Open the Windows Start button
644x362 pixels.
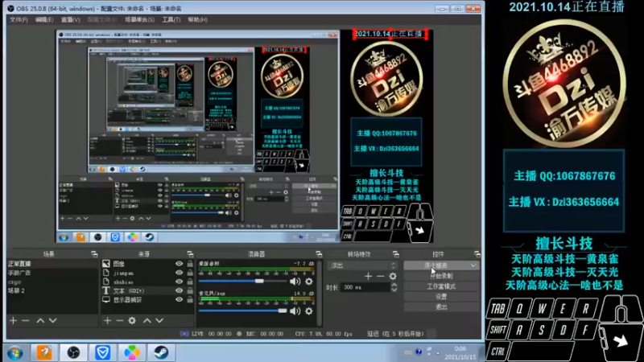coord(14,352)
